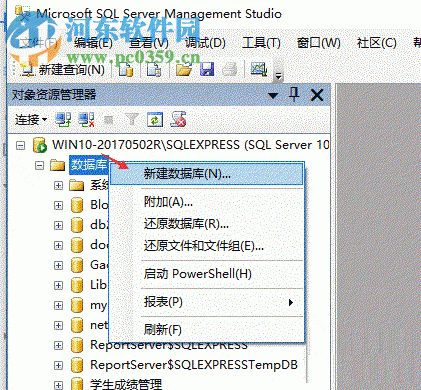Close the Object Explorer panel
Screen dimensions: 421x390
317,95
